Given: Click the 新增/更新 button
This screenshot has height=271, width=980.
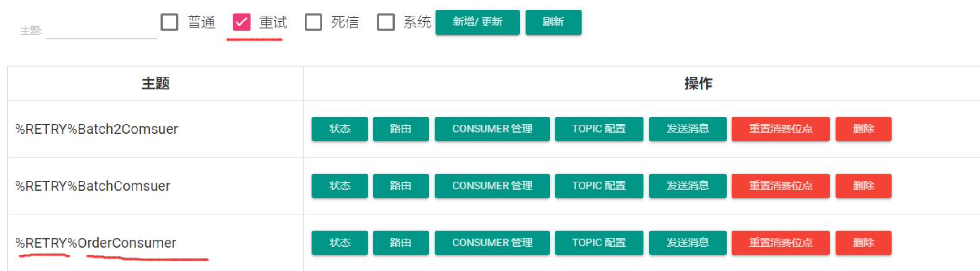Looking at the screenshot, I should click(478, 22).
